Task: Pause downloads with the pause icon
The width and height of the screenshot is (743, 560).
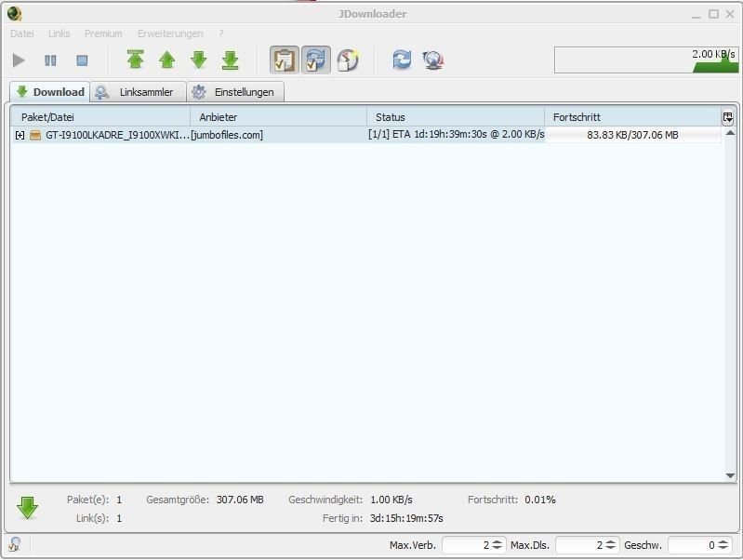Action: [x=50, y=60]
